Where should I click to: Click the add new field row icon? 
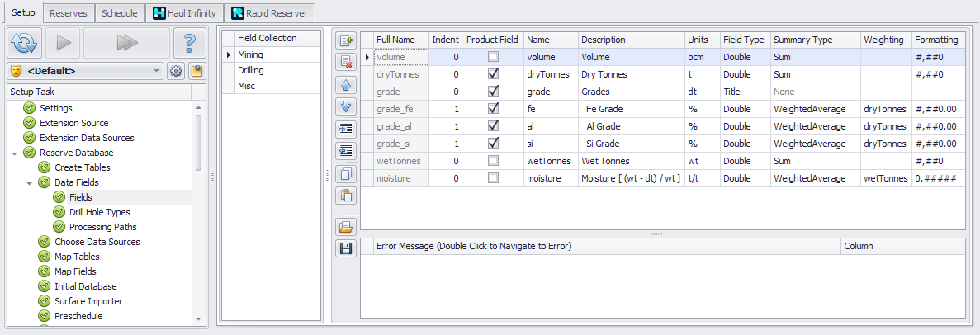pyautogui.click(x=346, y=39)
